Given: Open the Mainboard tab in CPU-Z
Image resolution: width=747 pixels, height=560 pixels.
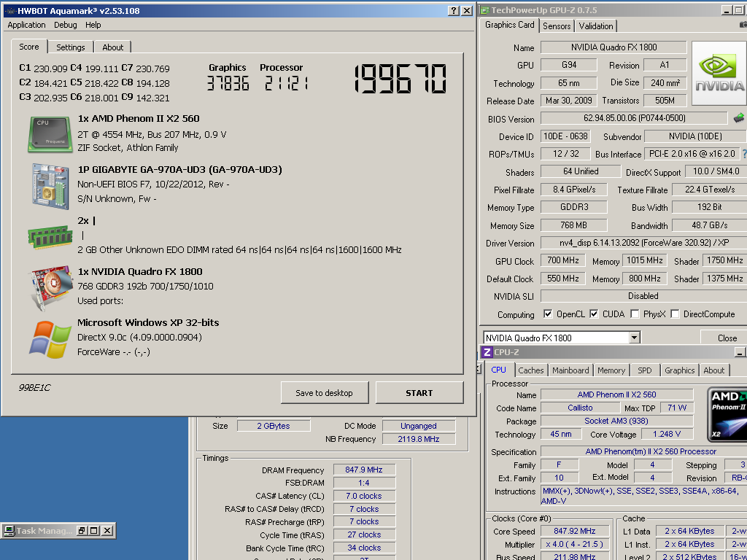Looking at the screenshot, I should (x=570, y=370).
